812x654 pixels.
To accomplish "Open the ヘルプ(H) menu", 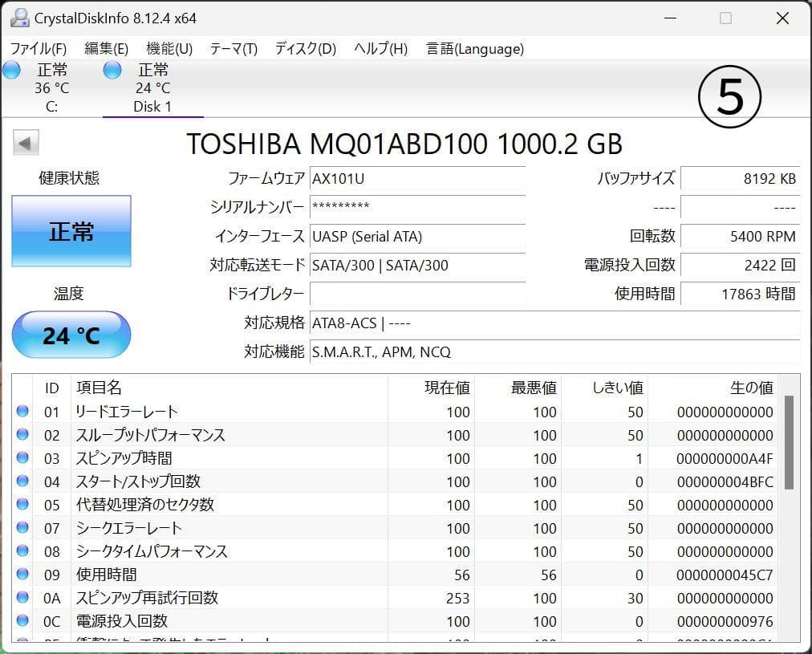I will click(x=380, y=49).
